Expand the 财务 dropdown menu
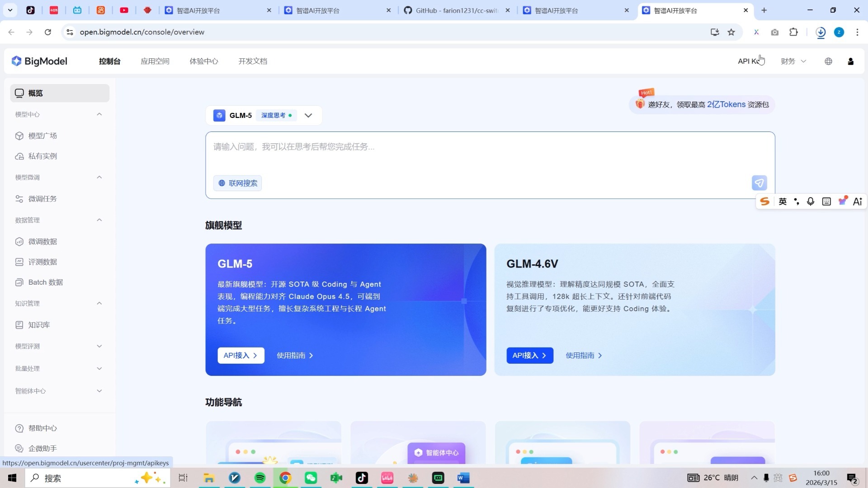Image resolution: width=868 pixels, height=488 pixels. tap(793, 61)
